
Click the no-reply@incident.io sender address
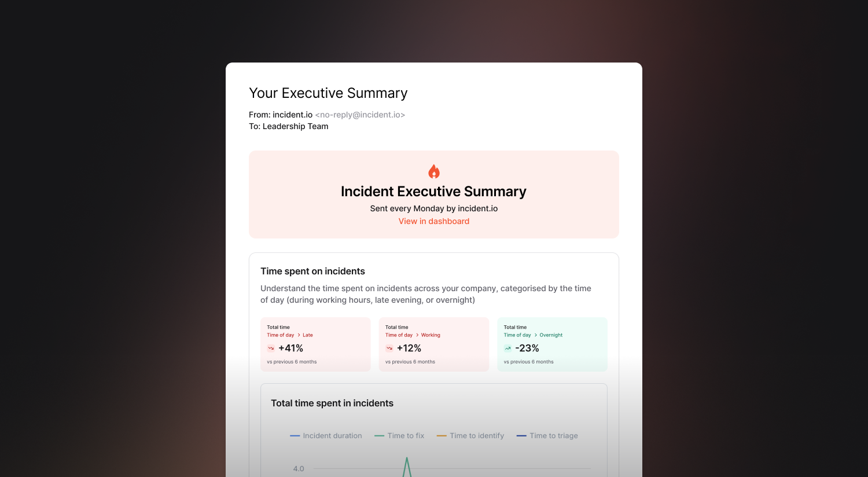[x=360, y=115]
